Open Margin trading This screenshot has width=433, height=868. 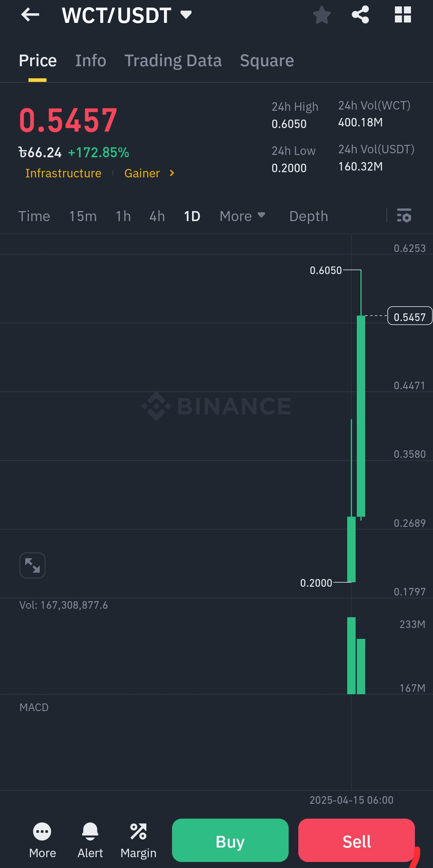click(138, 840)
